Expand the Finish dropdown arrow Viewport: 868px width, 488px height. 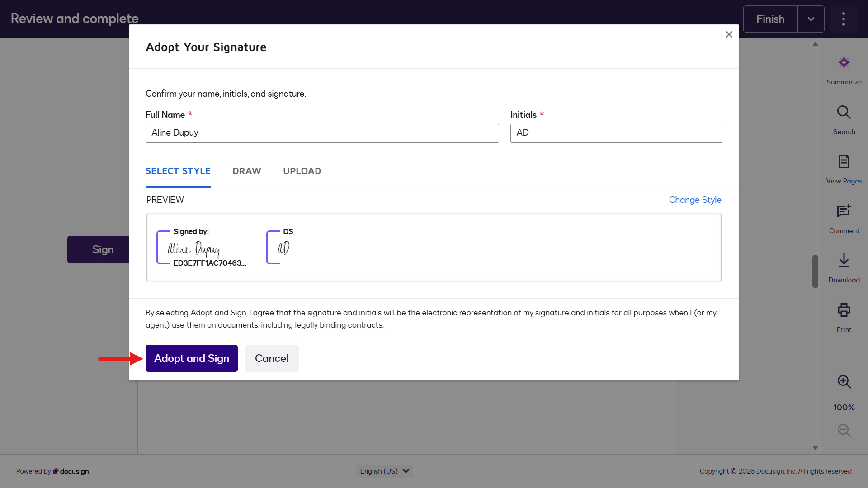point(811,19)
